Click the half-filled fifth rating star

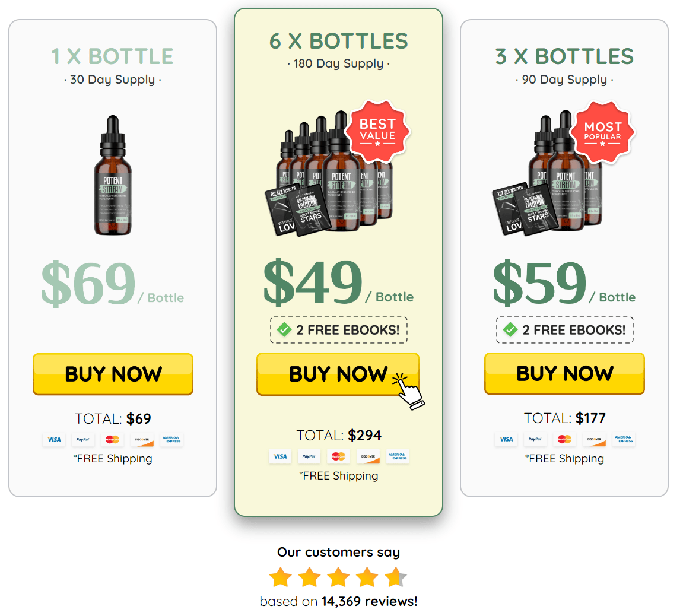[x=396, y=577]
